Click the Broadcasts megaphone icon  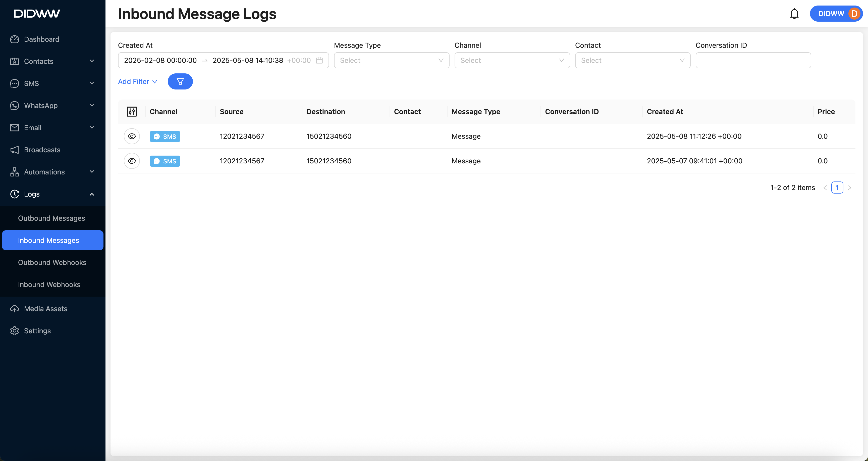(15, 150)
